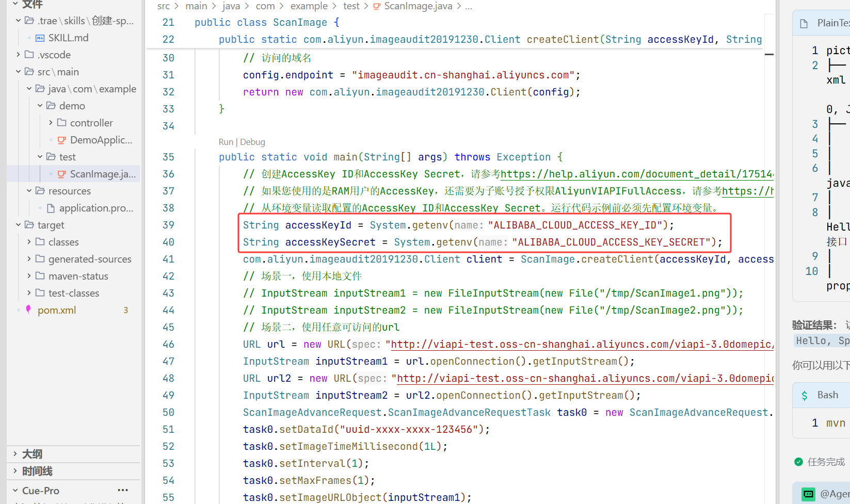Viewport: 850px width, 504px height.
Task: Click the application.properties file icon
Action: [51, 208]
